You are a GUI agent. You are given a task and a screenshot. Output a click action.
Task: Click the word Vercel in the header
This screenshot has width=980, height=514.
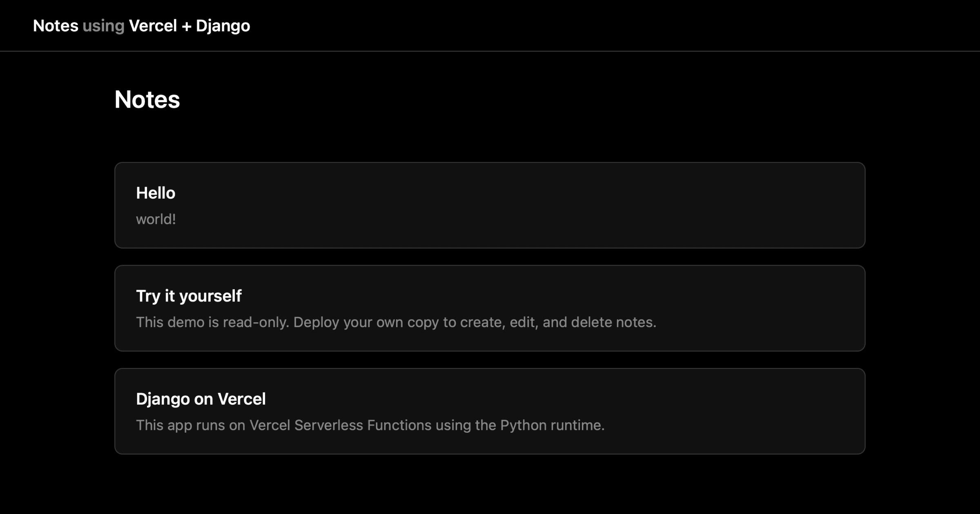151,25
